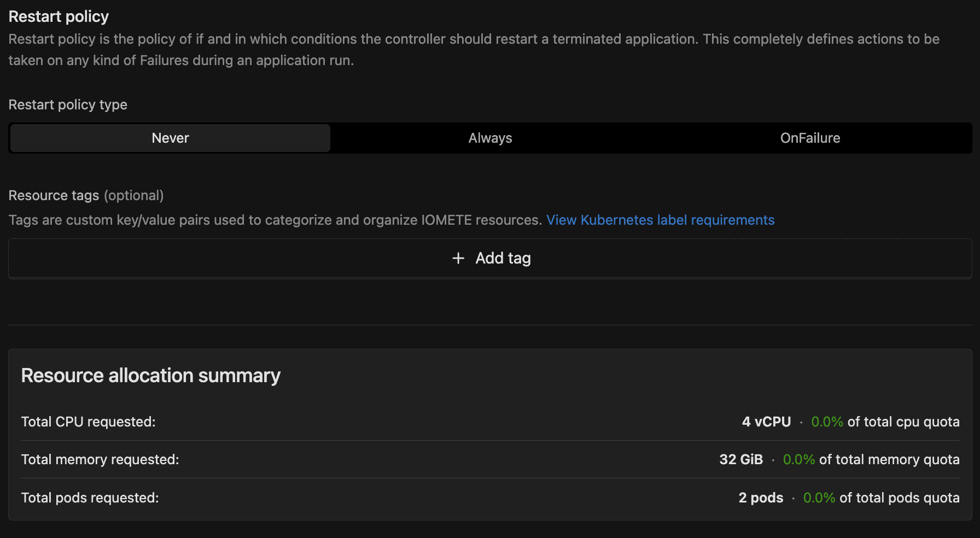The image size is (980, 538).
Task: Click the green pods quota percentage
Action: pyautogui.click(x=819, y=498)
